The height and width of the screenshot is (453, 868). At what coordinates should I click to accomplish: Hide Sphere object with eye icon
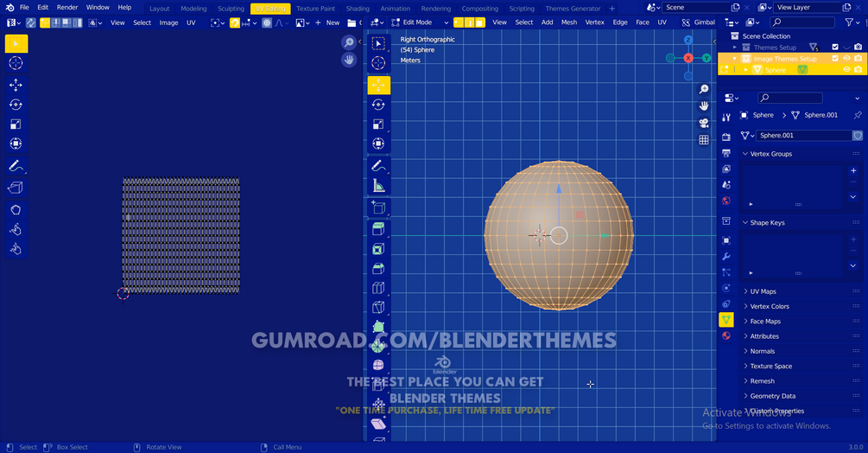click(846, 70)
